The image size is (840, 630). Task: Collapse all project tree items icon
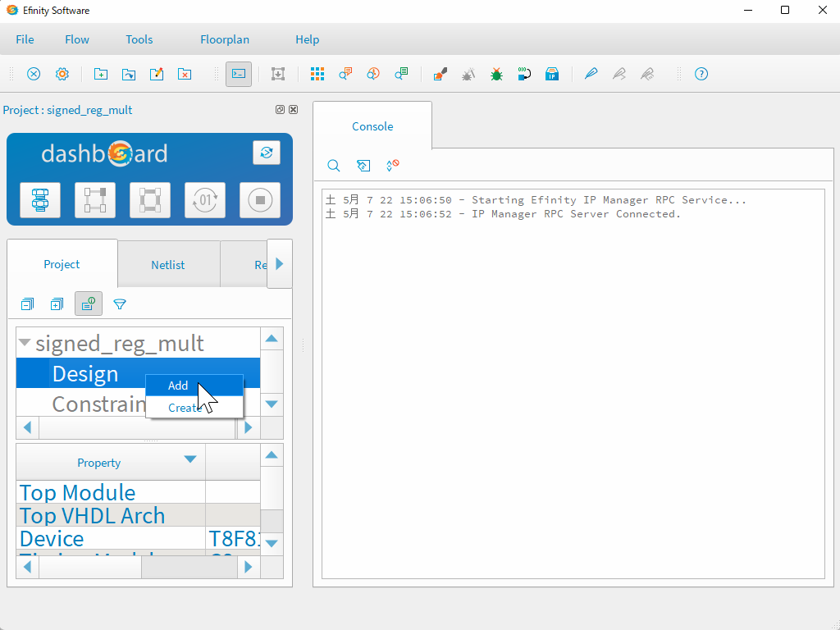pos(27,304)
